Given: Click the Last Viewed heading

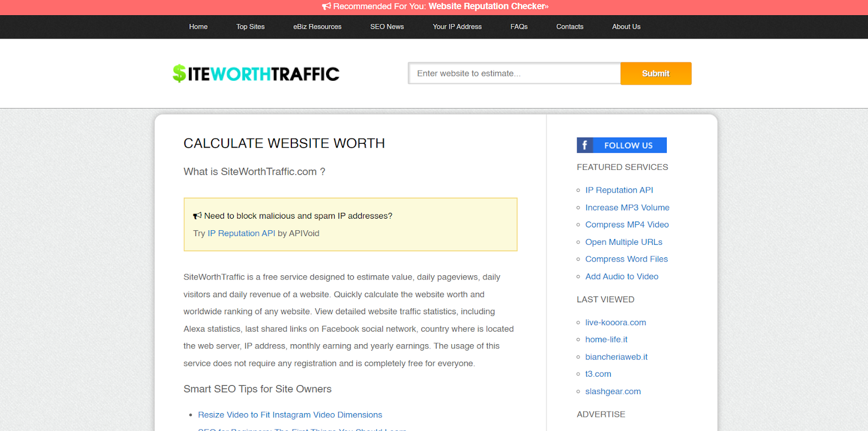Looking at the screenshot, I should [x=605, y=300].
